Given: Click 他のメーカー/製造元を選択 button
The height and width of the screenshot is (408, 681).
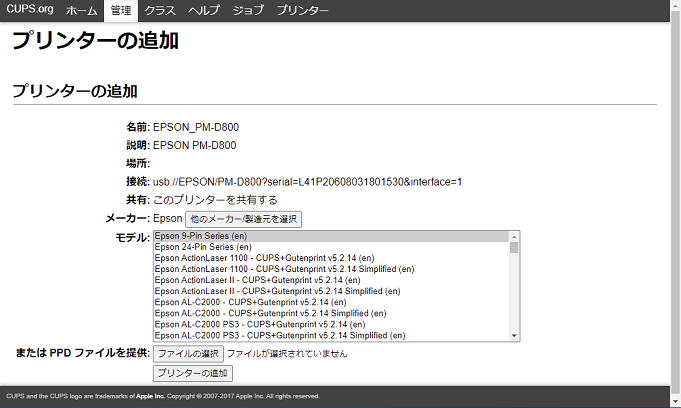Looking at the screenshot, I should point(244,219).
